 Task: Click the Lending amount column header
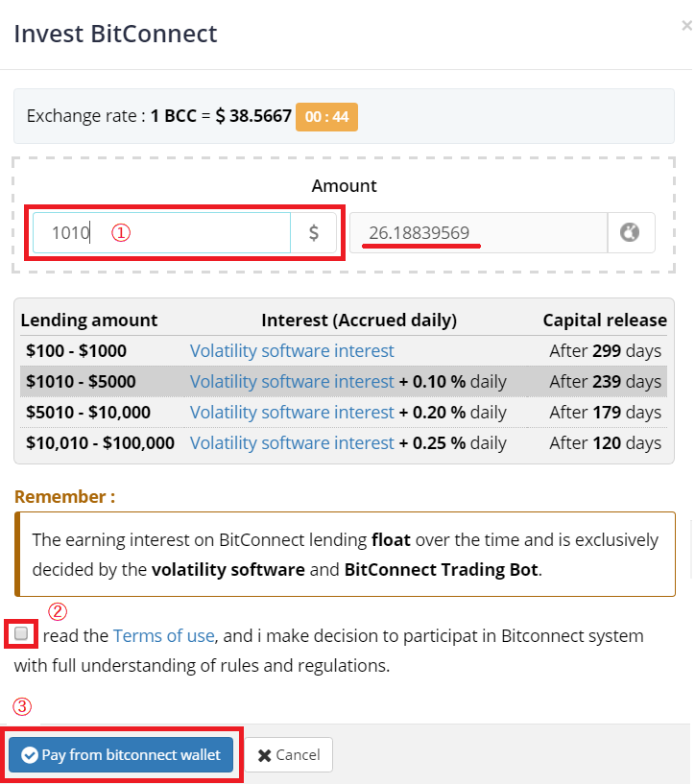(x=89, y=321)
